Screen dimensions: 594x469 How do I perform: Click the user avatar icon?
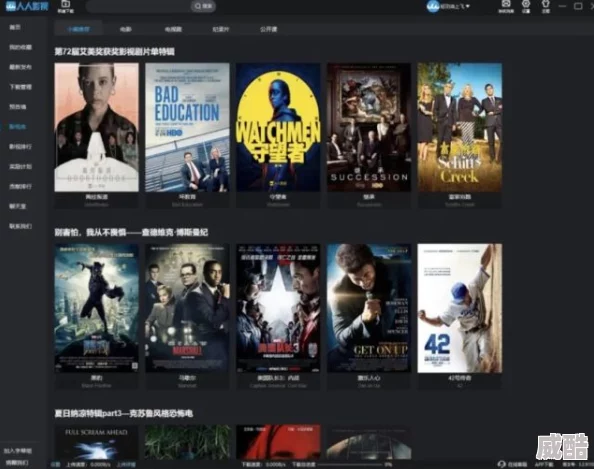(433, 6)
